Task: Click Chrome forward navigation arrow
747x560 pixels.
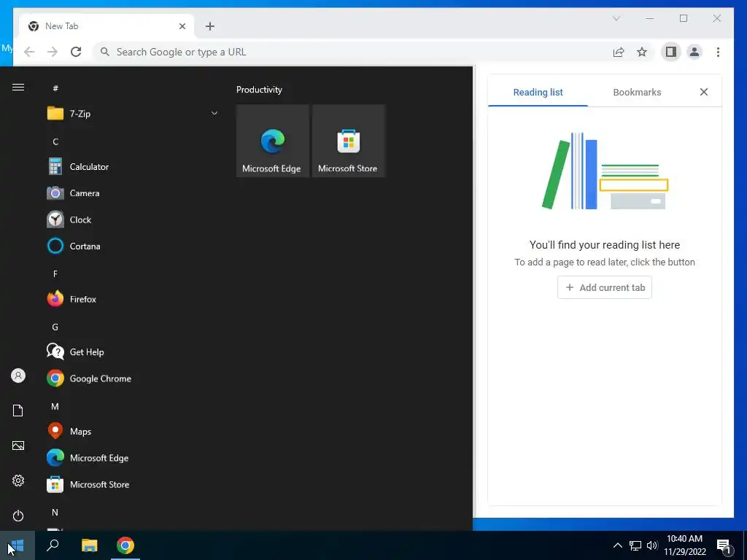Action: tap(53, 52)
